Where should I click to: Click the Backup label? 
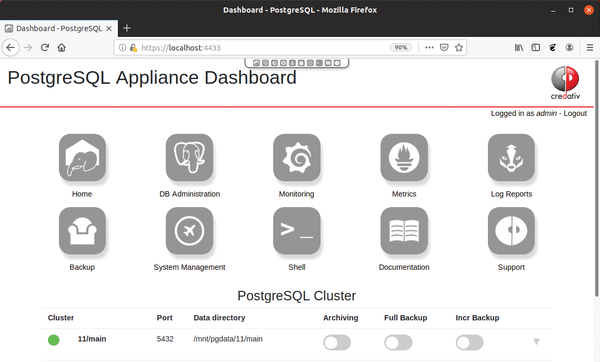[82, 267]
